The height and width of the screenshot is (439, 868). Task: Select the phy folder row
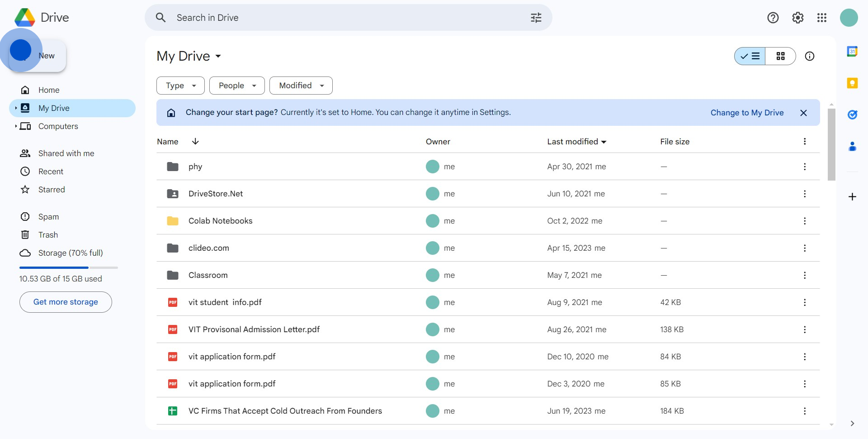488,167
